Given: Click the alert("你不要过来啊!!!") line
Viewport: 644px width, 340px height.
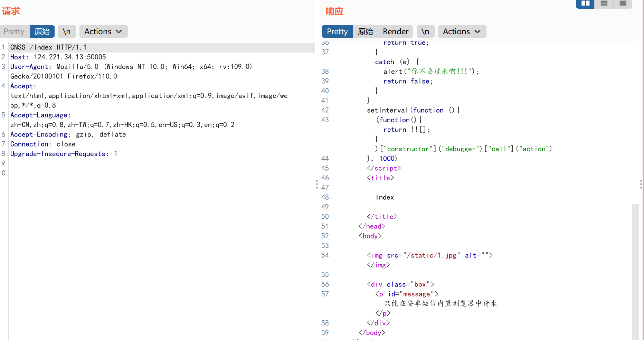Looking at the screenshot, I should point(432,72).
